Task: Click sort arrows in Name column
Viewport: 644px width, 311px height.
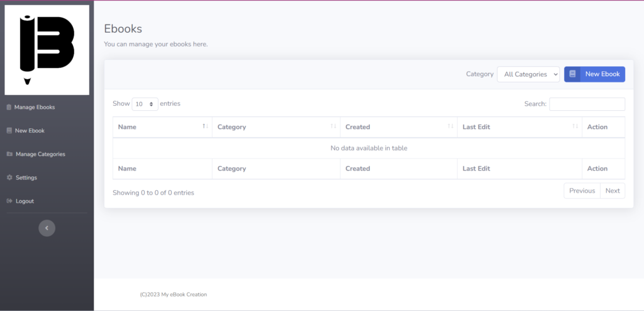Action: [x=206, y=126]
